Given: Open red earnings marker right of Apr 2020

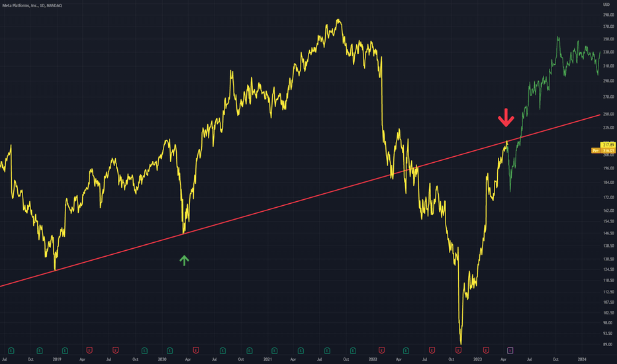Looking at the screenshot, I should 196,350.
